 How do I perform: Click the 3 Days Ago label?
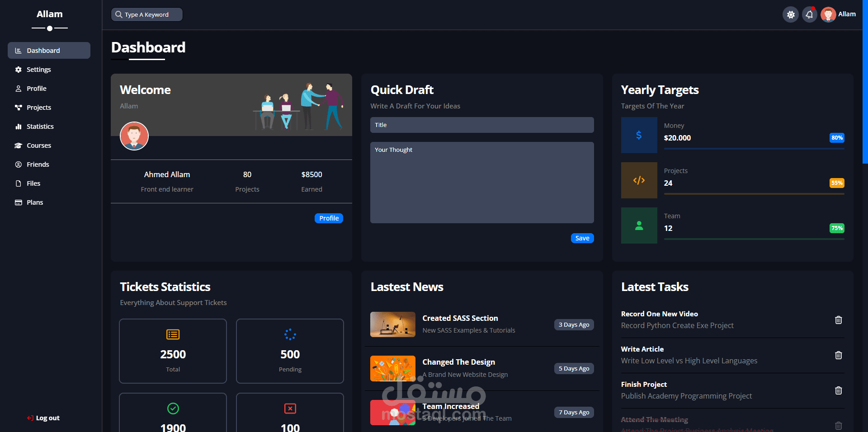pyautogui.click(x=574, y=325)
